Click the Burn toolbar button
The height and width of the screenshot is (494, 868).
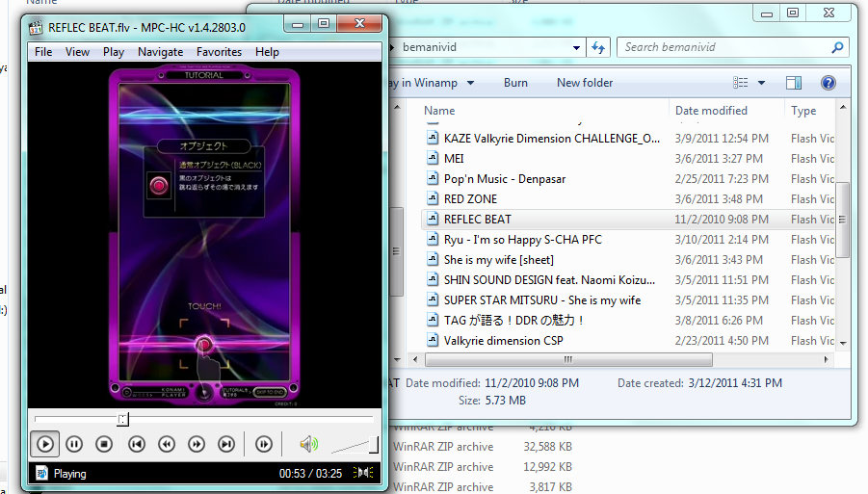pos(515,83)
